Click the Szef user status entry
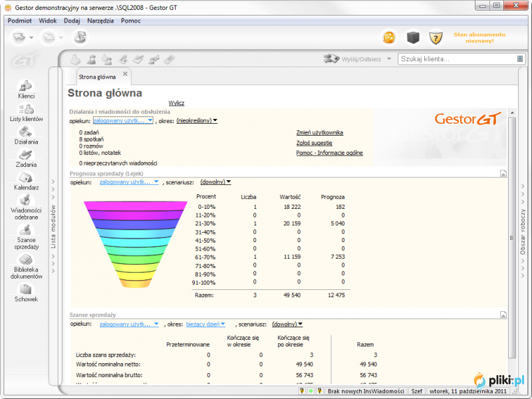Image resolution: width=532 pixels, height=399 pixels. pos(417,391)
